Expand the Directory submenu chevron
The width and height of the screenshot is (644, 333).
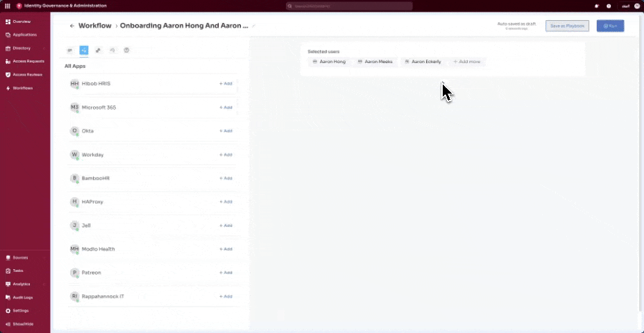click(x=44, y=49)
